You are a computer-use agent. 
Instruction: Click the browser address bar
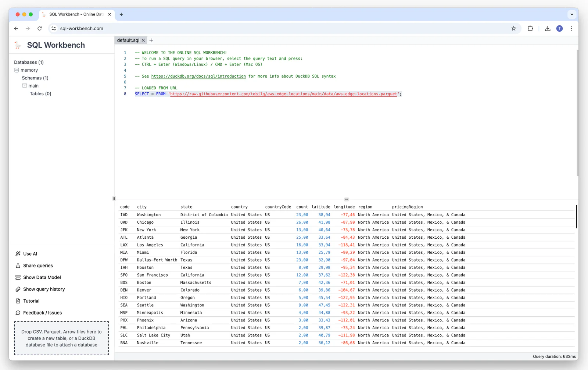tap(285, 28)
